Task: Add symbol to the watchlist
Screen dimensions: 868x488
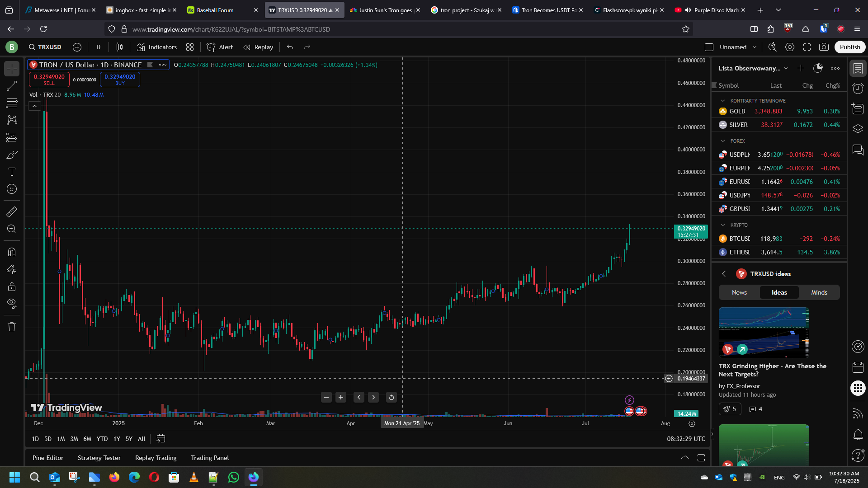Action: tap(801, 68)
